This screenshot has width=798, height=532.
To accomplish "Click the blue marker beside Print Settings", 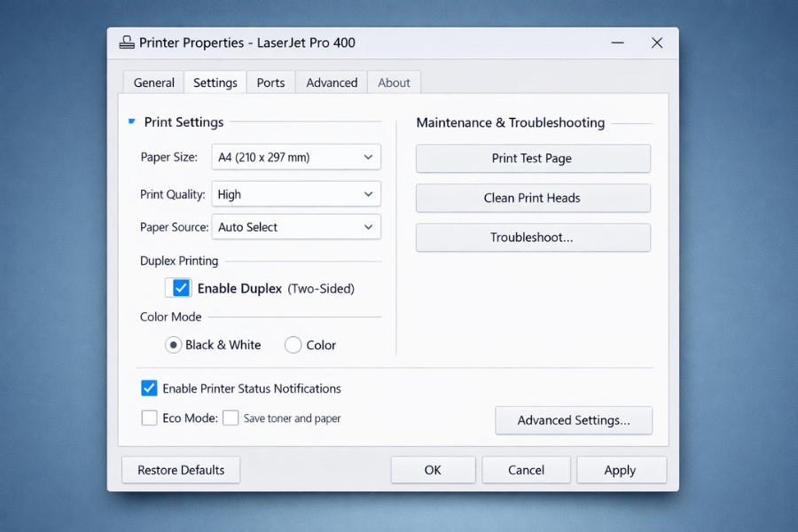I will point(131,121).
